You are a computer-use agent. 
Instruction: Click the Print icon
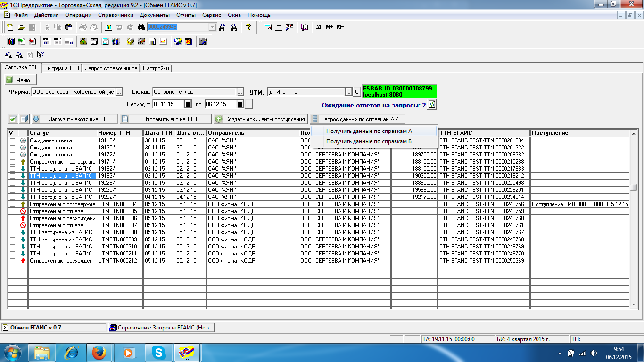(83, 27)
